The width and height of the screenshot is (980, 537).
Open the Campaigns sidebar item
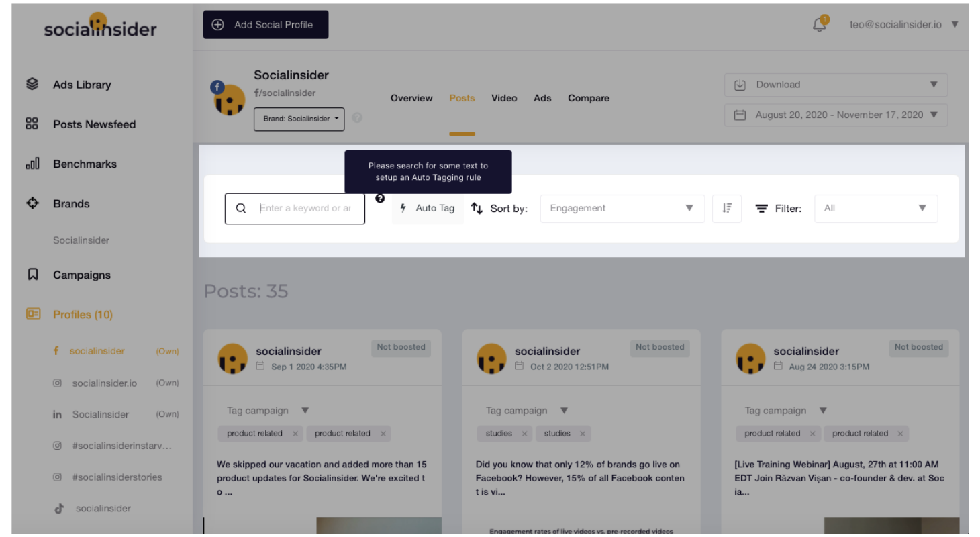[x=82, y=275]
